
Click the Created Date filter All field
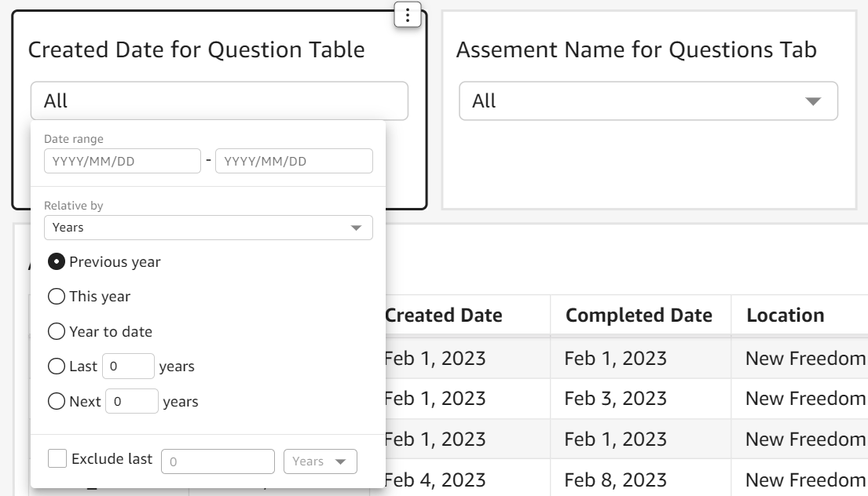click(x=219, y=101)
